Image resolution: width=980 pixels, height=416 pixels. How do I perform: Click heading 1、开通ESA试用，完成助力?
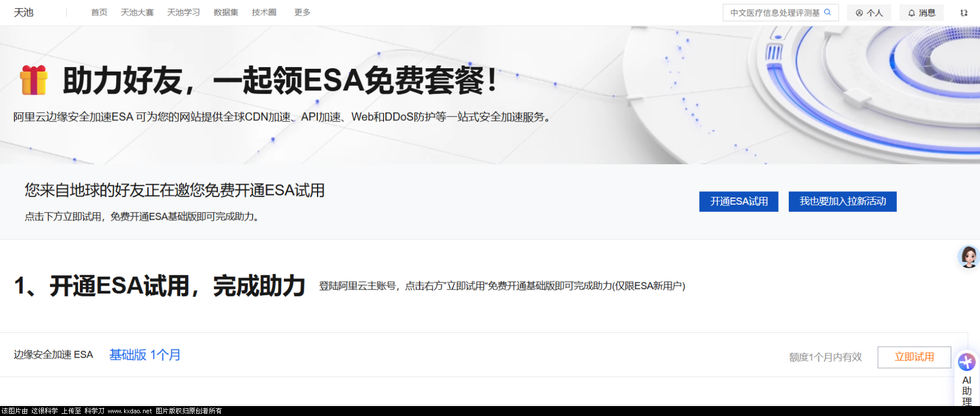[x=160, y=286]
